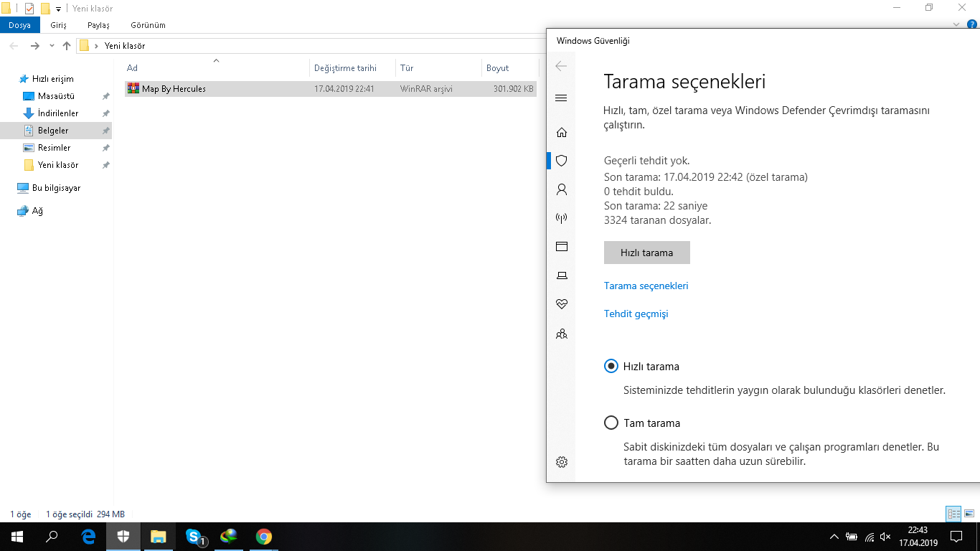Open the Dosya tab

click(19, 25)
